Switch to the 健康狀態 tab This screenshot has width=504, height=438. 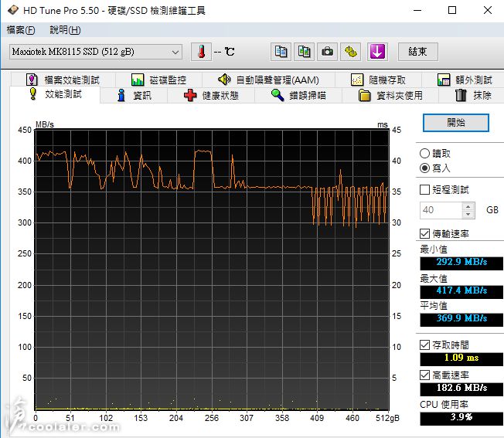point(211,95)
